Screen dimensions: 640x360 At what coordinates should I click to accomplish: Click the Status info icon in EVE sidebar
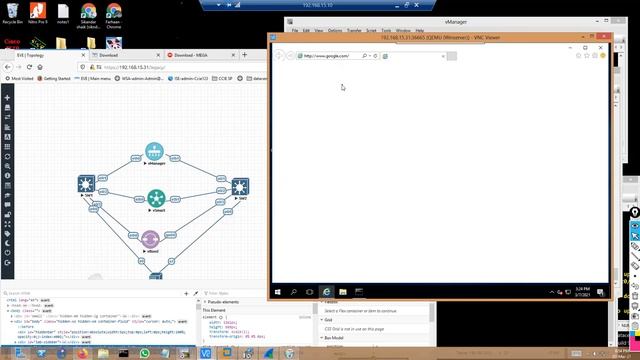click(7, 176)
